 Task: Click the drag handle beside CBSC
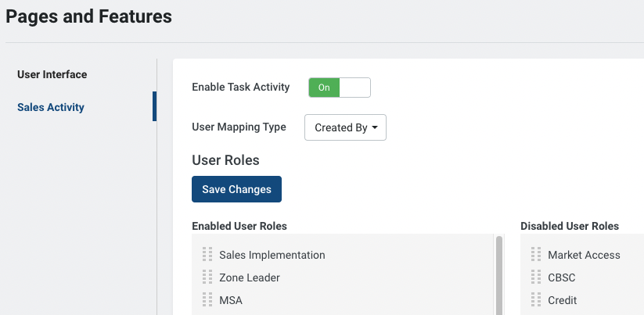pos(536,277)
